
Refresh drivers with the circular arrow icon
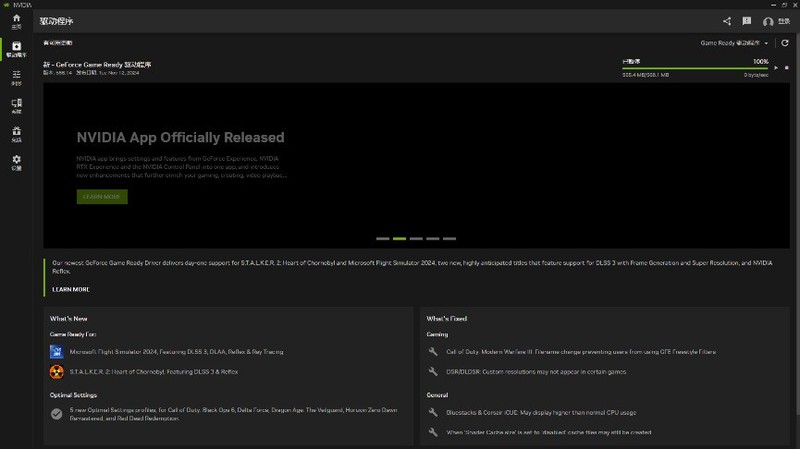[785, 43]
